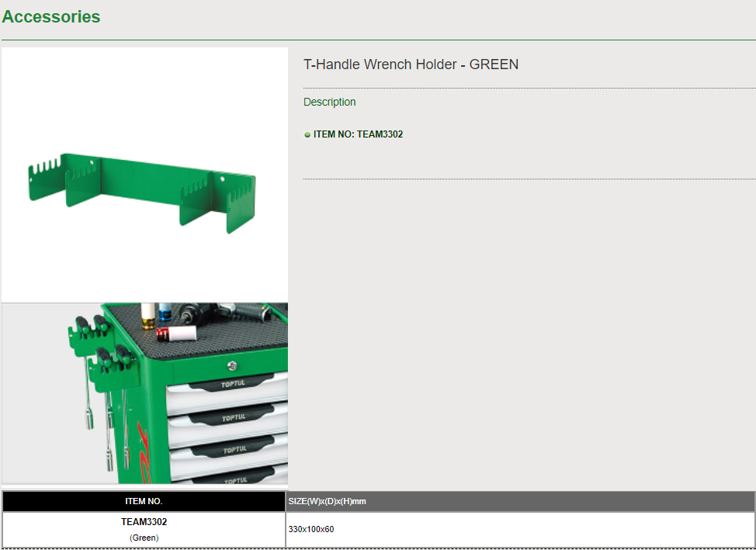Select the Description section label

click(x=330, y=102)
